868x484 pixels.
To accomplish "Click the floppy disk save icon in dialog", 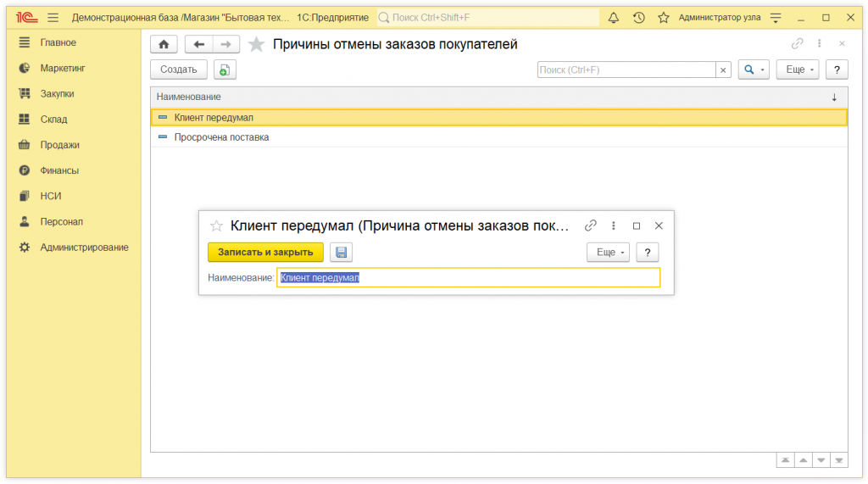I will 341,252.
